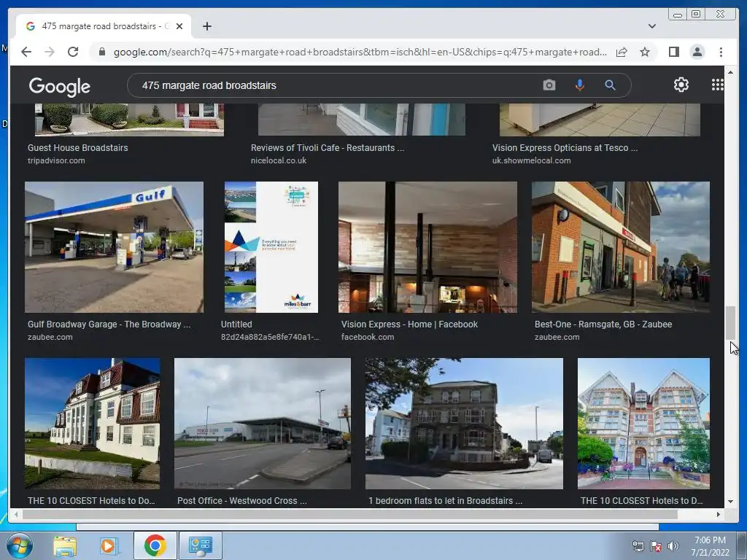The width and height of the screenshot is (747, 560).
Task: Close the 475 margate road broadstairs tab
Action: (x=179, y=26)
